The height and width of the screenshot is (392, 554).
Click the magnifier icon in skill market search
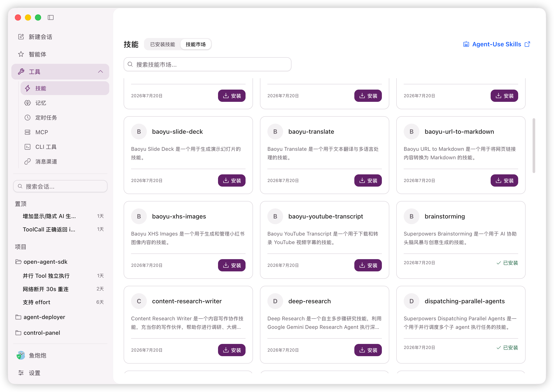[x=130, y=64]
